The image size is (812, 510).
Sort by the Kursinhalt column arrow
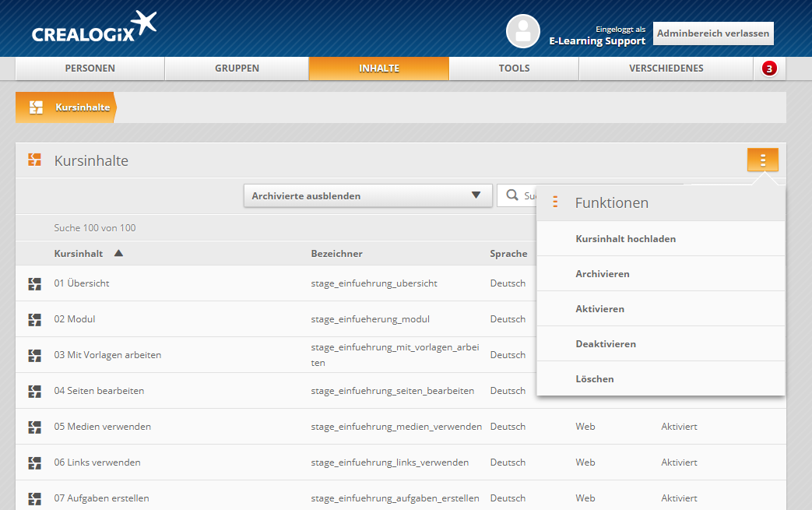tap(118, 253)
